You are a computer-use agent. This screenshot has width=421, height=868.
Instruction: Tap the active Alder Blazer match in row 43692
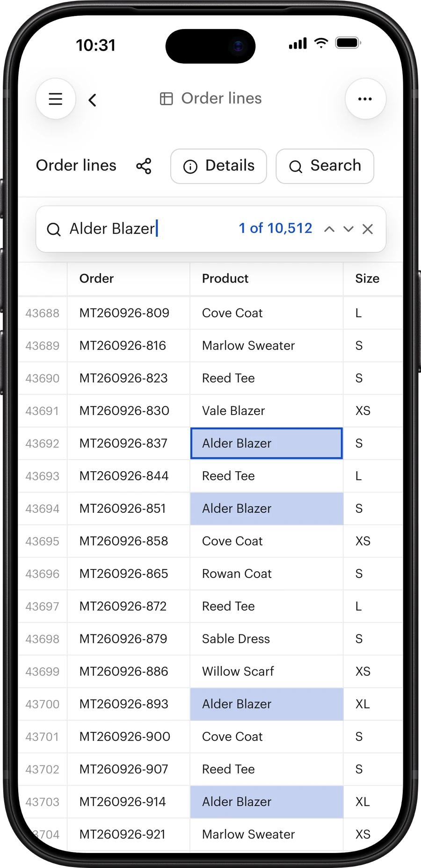[x=267, y=443]
